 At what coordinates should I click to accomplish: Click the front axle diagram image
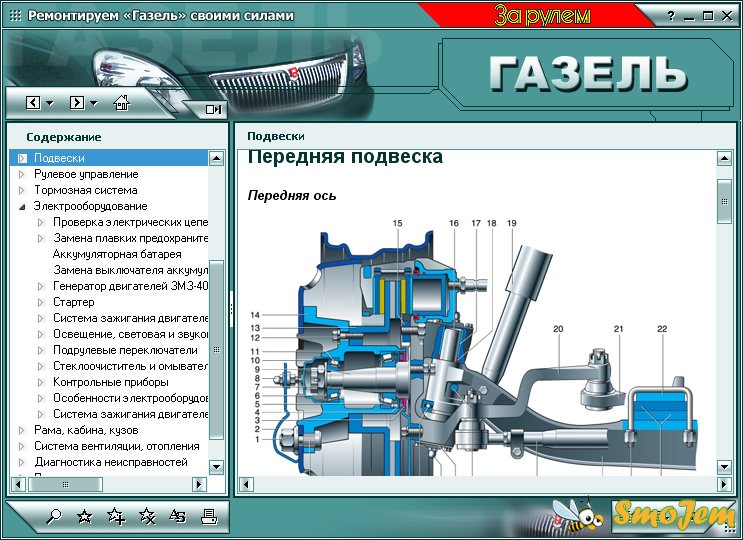(472, 348)
